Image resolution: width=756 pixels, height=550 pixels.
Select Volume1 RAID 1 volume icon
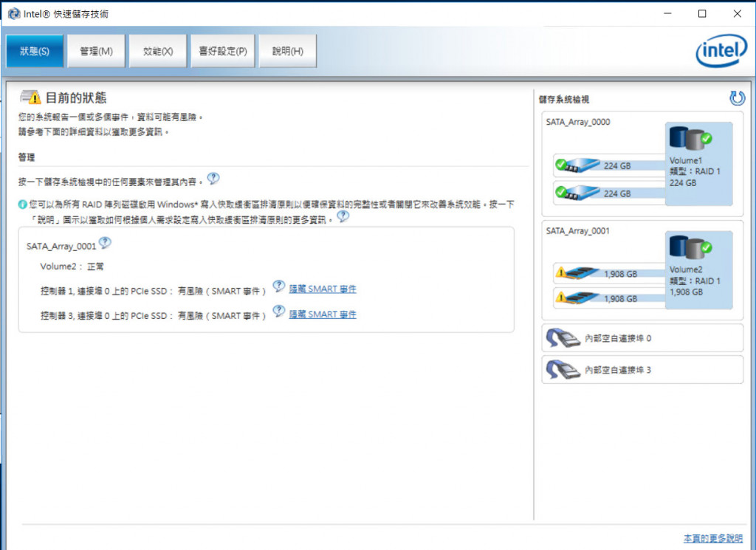(690, 138)
